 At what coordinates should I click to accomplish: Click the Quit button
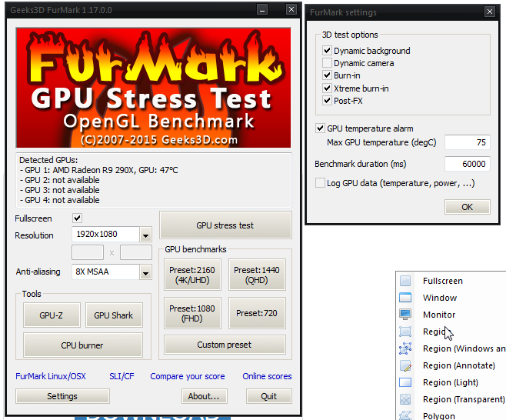point(269,396)
